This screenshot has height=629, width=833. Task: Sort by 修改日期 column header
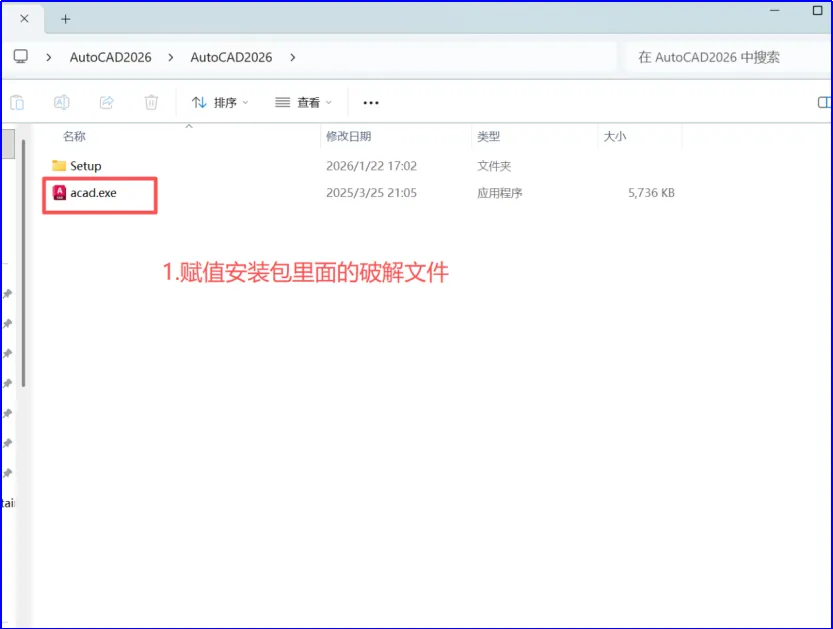click(348, 137)
